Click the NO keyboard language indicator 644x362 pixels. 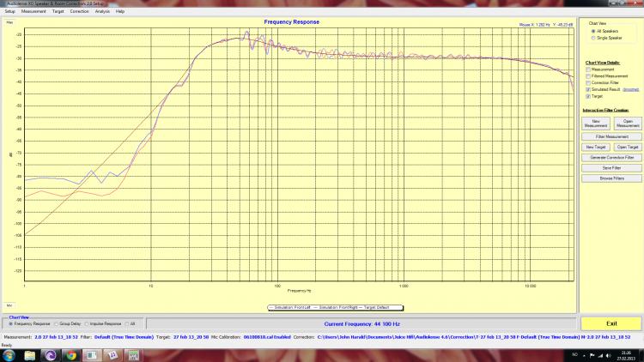[x=575, y=354]
